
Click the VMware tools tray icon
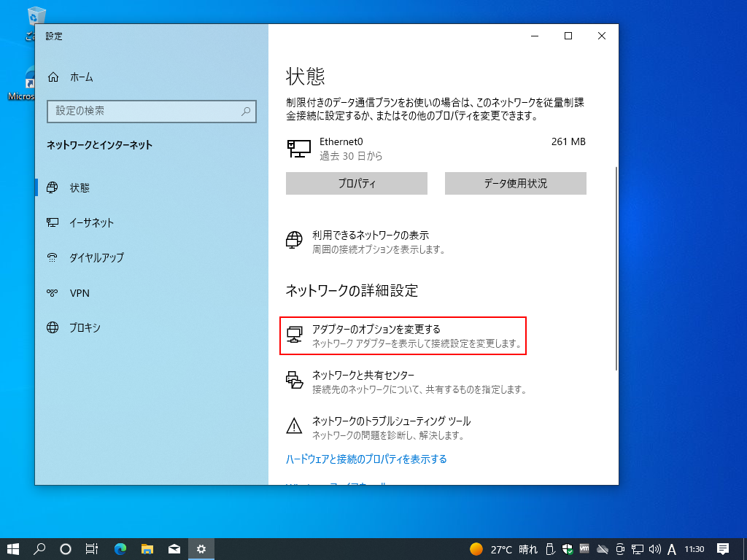point(584,548)
